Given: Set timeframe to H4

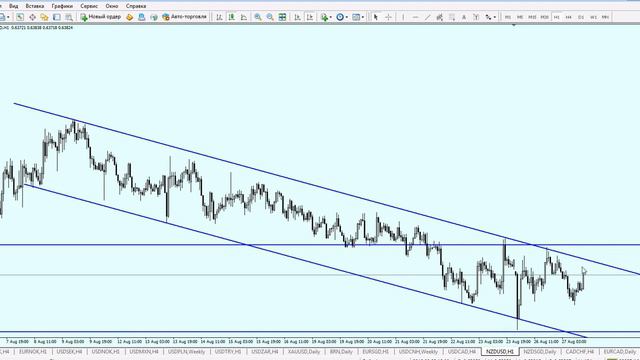Looking at the screenshot, I should [569, 17].
